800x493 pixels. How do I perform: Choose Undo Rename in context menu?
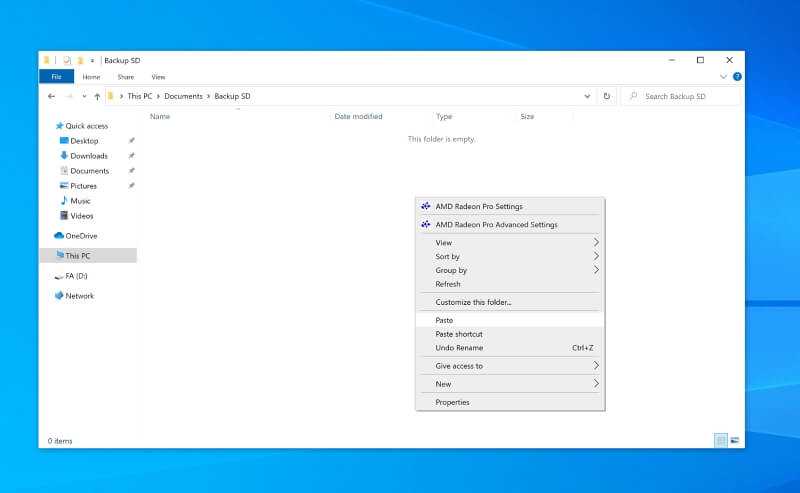pyautogui.click(x=510, y=348)
